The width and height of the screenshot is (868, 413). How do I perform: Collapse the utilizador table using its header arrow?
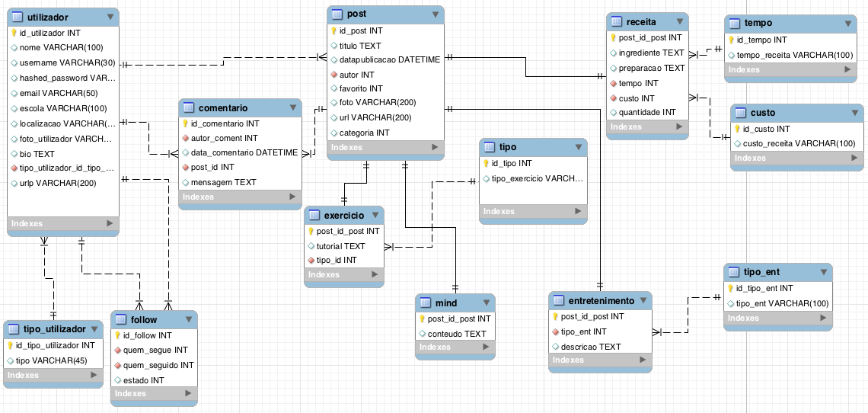[110, 17]
